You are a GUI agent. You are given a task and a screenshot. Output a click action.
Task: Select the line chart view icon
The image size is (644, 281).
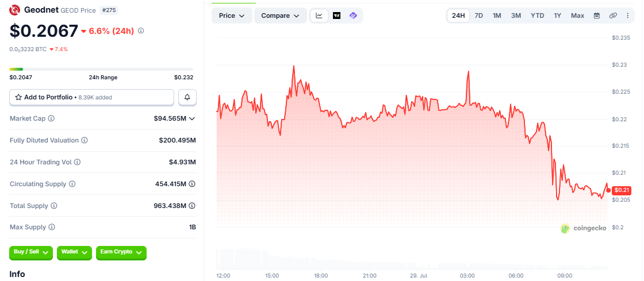tap(319, 16)
